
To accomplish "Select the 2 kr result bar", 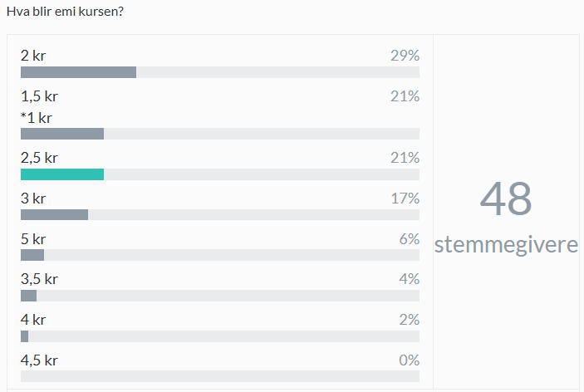I will click(220, 72).
